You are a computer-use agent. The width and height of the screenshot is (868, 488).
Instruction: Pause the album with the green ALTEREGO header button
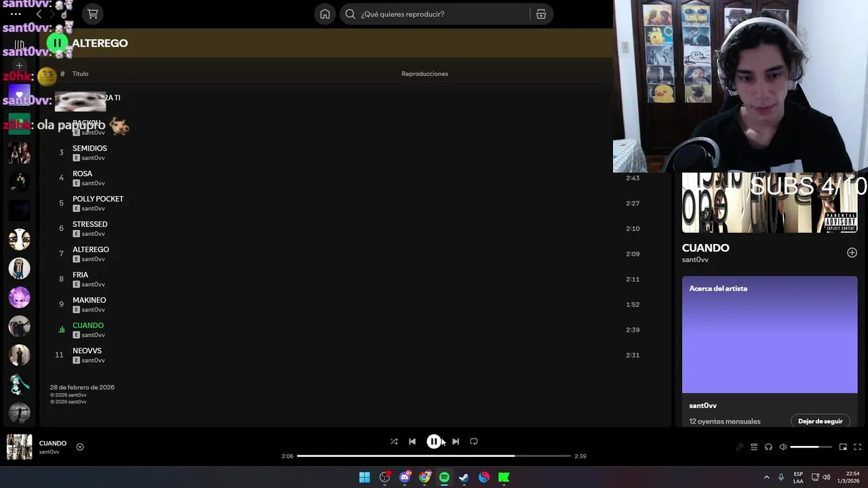[57, 43]
